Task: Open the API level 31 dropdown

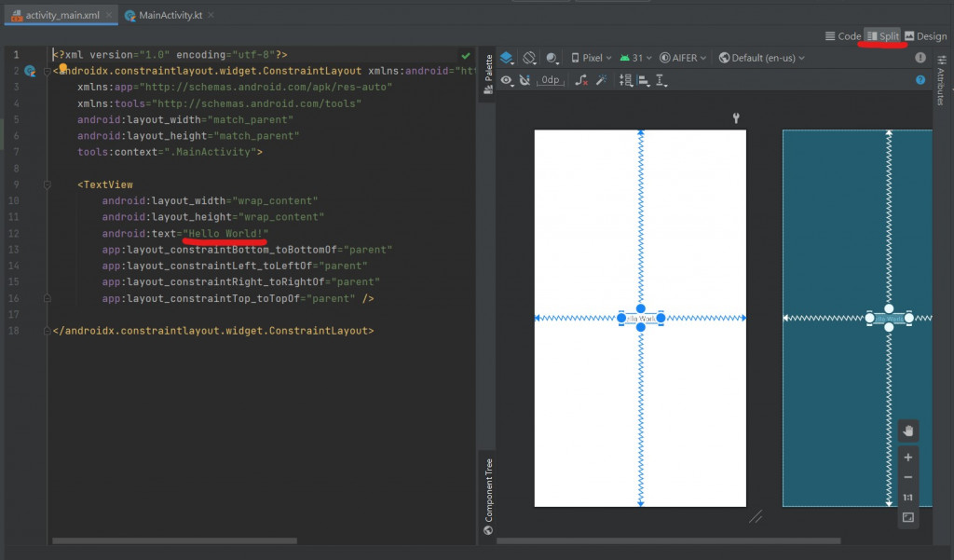Action: 635,58
